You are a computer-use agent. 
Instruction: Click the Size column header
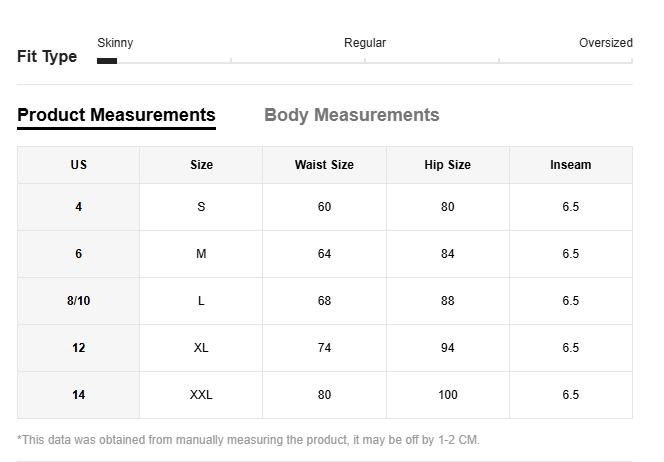point(201,165)
